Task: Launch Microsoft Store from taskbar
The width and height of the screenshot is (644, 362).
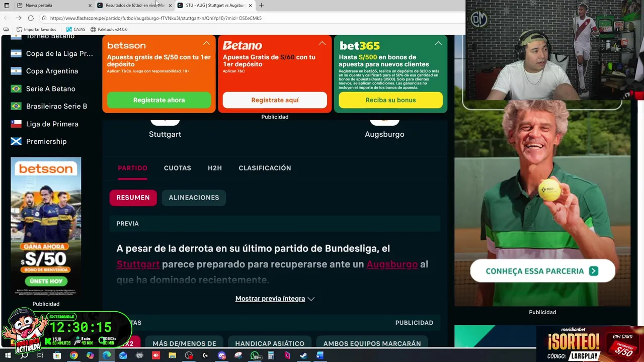Action: 57,355
